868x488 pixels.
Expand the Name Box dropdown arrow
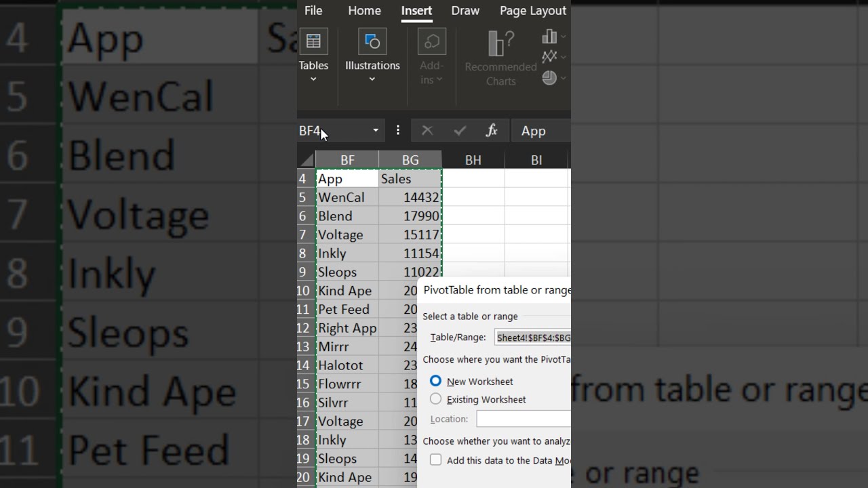click(375, 131)
